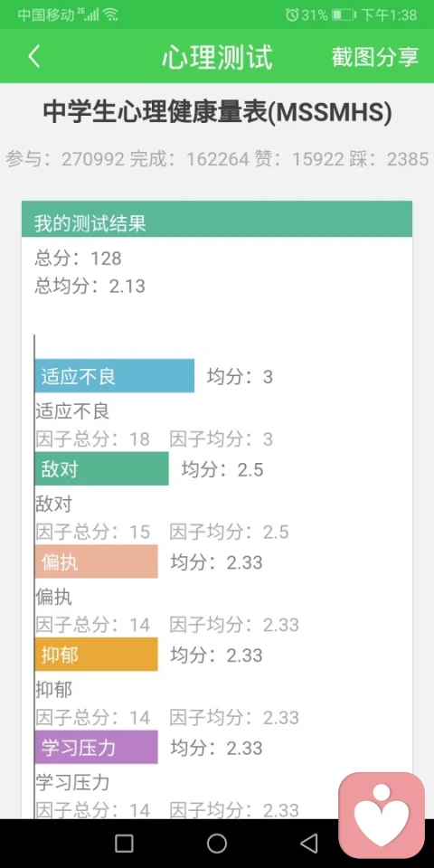Tap the pink heart floating icon
This screenshot has width=434, height=868.
click(382, 815)
